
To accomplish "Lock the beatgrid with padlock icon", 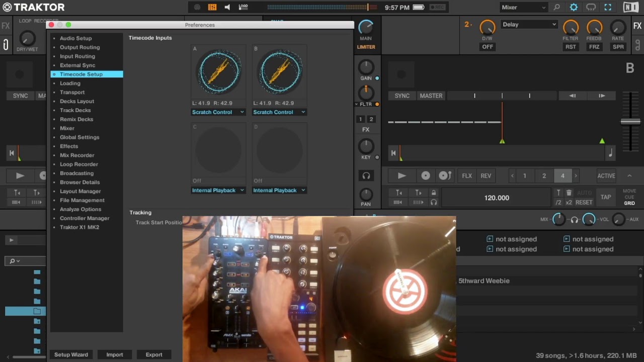I will tap(434, 193).
